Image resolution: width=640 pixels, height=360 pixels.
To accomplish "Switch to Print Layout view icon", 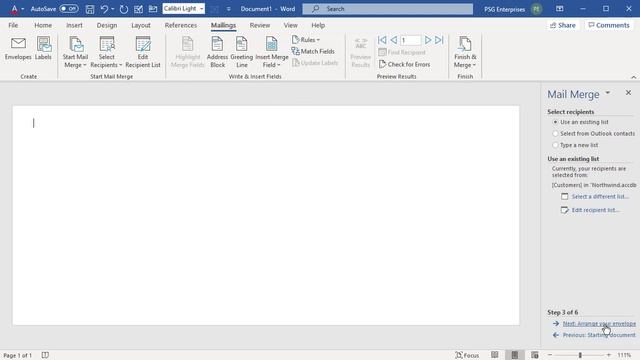I will pyautogui.click(x=515, y=355).
